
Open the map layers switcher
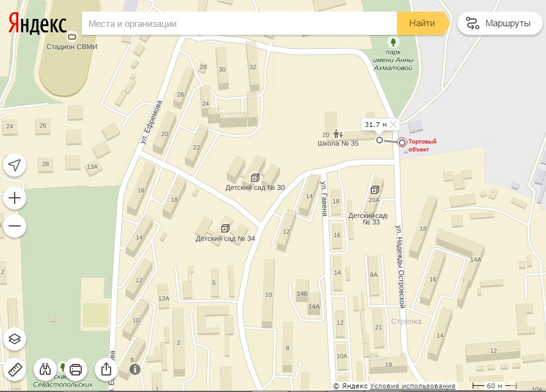click(x=15, y=339)
